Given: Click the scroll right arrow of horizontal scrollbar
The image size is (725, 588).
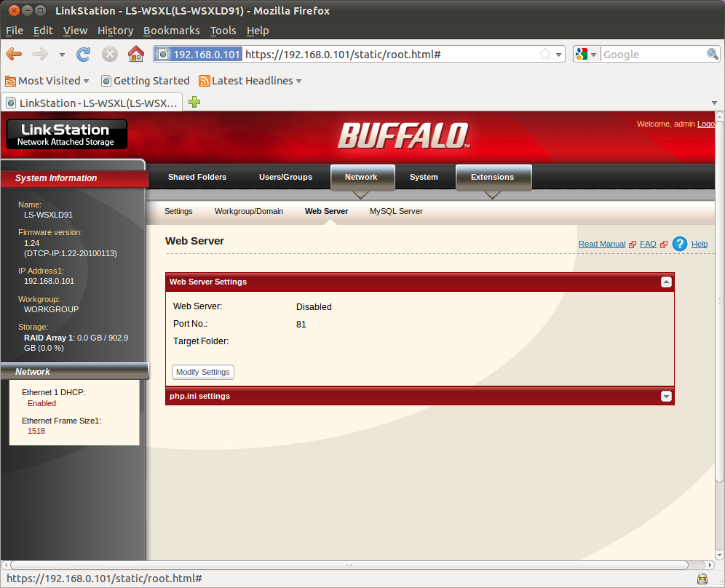Looking at the screenshot, I should coord(710,565).
